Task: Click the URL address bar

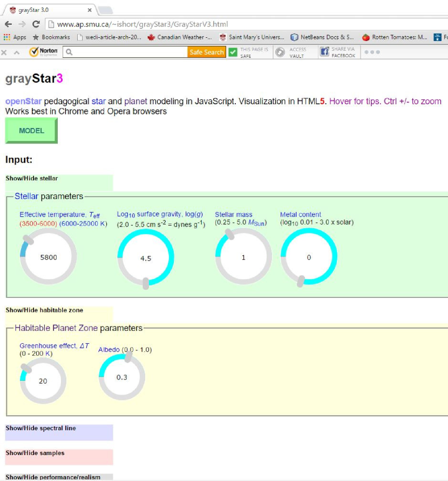Action: coord(243,24)
